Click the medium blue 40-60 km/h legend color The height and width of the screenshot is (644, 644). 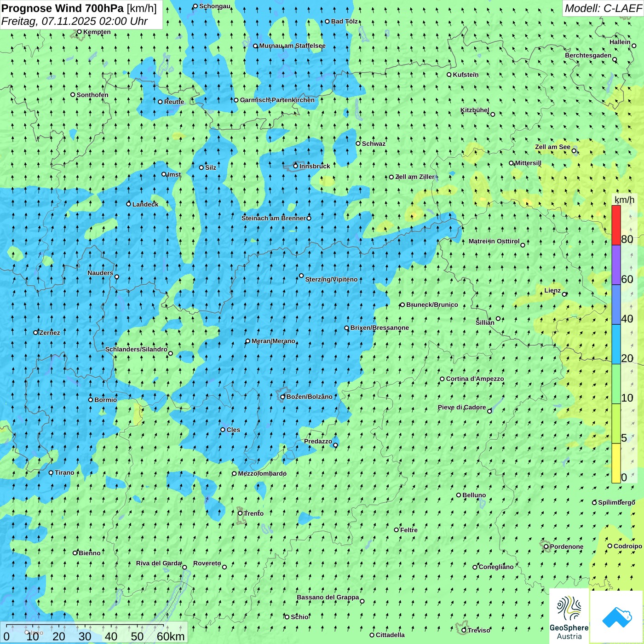pos(616,305)
